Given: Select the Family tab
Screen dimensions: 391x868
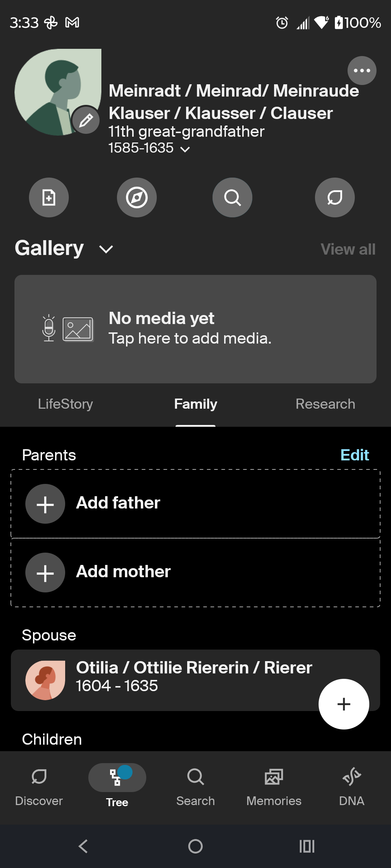Looking at the screenshot, I should [x=195, y=404].
